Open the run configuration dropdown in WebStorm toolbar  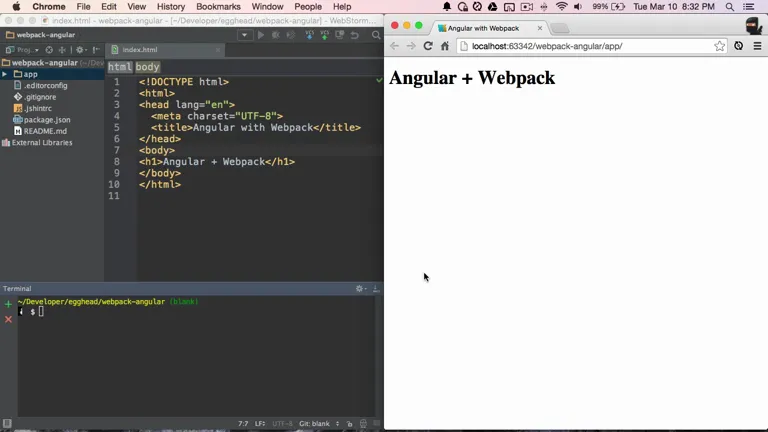point(244,35)
